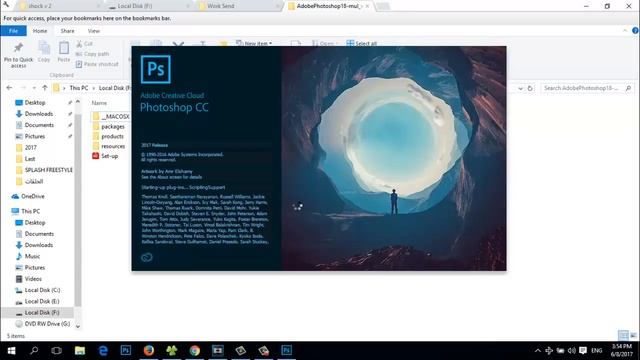
Task: Click This PC in the address breadcrumb
Action: (79, 88)
